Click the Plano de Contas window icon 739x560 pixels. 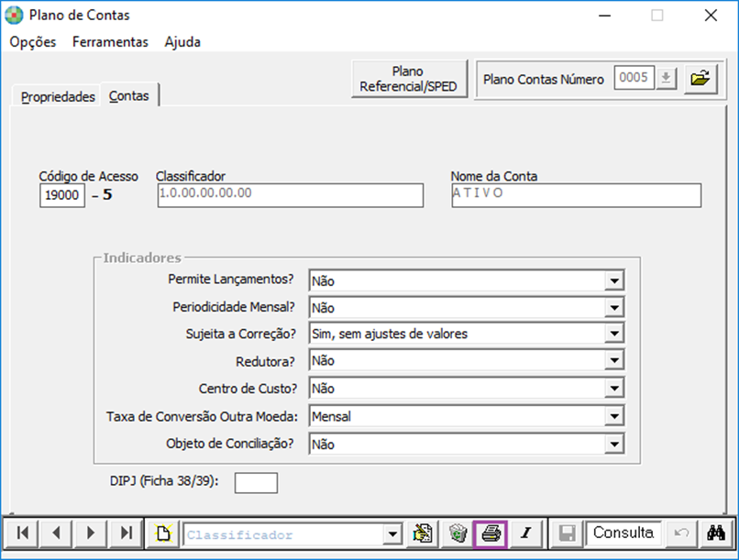click(14, 15)
